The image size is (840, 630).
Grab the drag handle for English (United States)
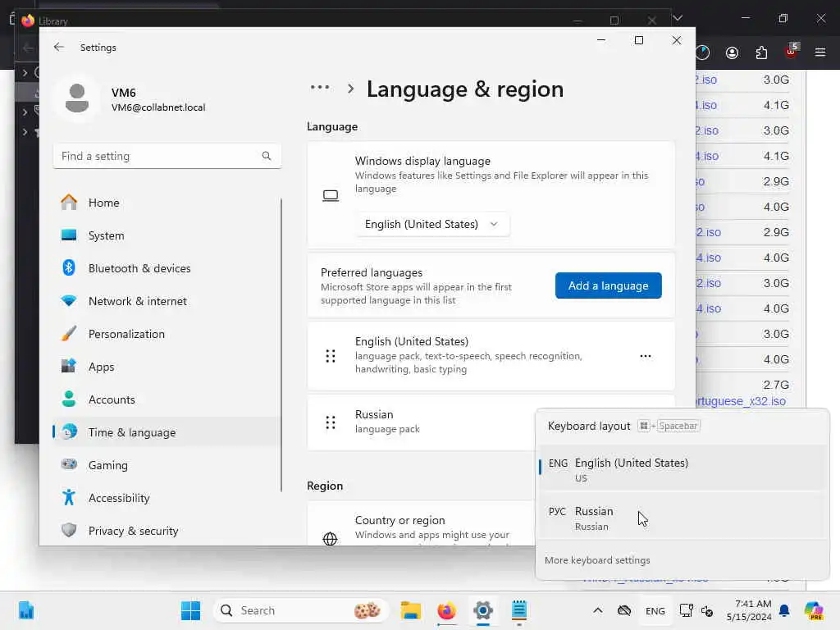coord(331,356)
